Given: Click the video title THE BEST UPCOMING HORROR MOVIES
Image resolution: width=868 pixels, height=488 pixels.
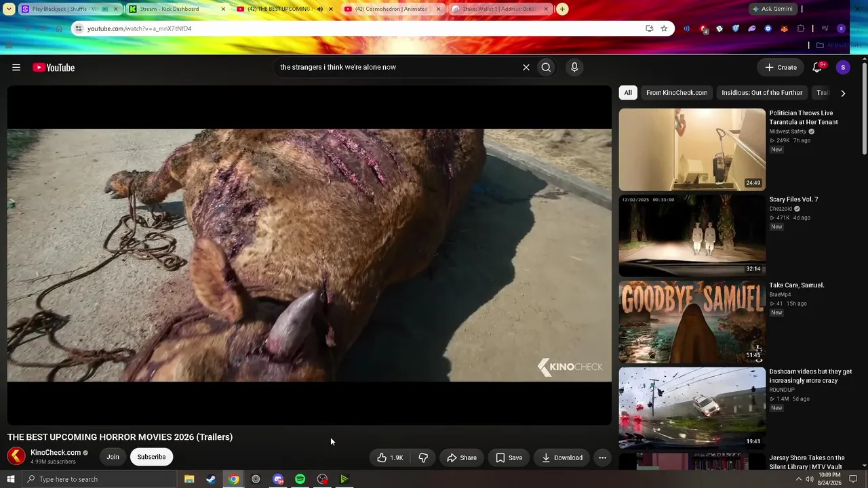Looking at the screenshot, I should [x=120, y=437].
